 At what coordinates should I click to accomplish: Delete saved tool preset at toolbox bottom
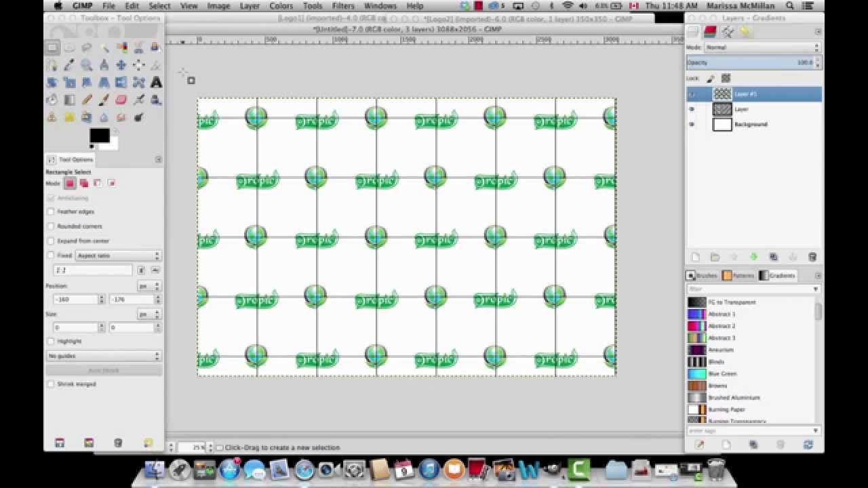coord(118,443)
